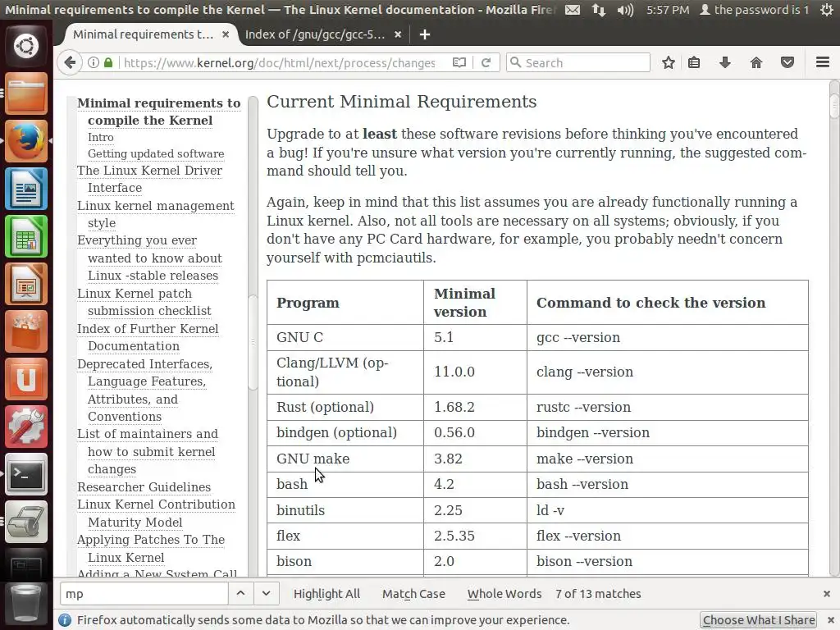Click the 'gcc --version' table cell
This screenshot has width=840, height=630.
[668, 337]
